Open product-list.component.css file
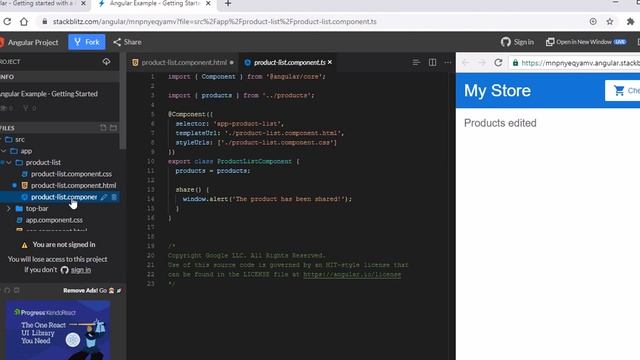640x360 pixels. coord(71,174)
